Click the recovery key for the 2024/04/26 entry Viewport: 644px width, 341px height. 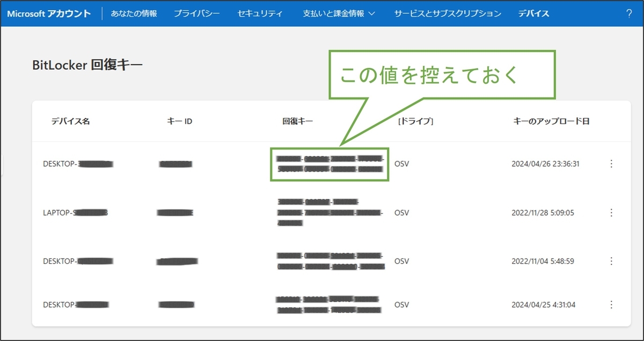pos(330,164)
